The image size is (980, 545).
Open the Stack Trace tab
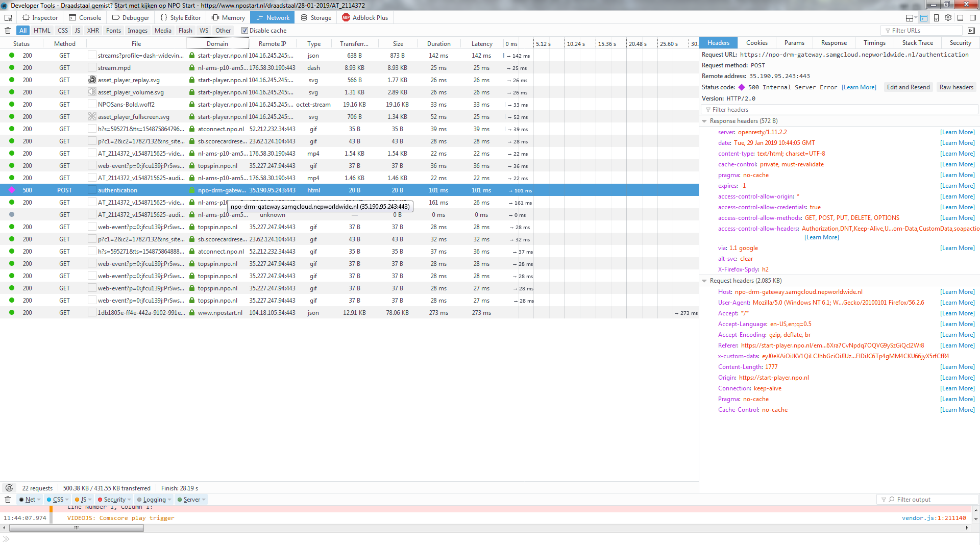click(917, 43)
